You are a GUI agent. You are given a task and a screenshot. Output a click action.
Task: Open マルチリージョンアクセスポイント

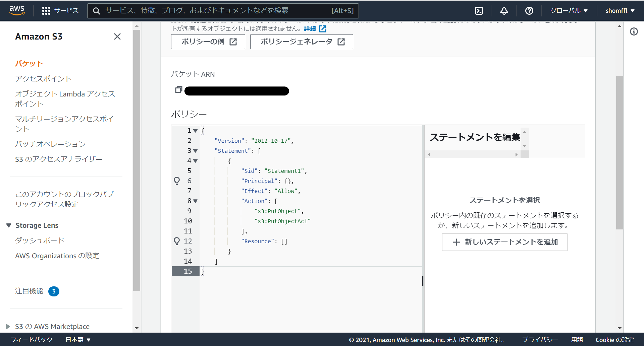64,124
